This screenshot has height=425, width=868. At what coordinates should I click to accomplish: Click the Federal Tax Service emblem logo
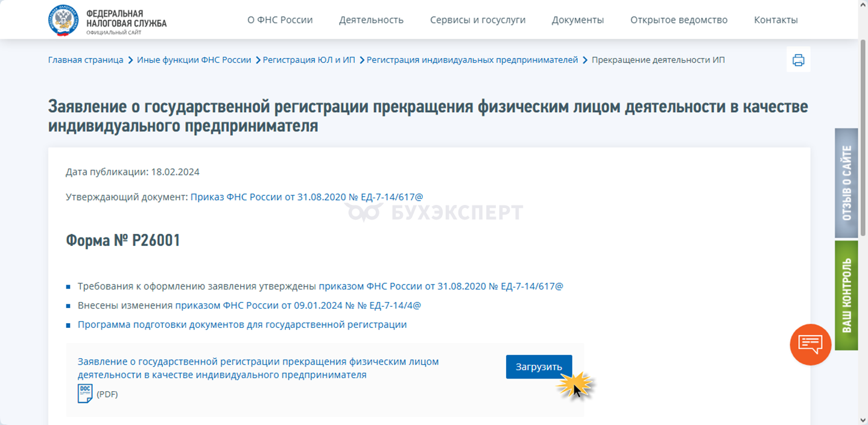pos(63,20)
